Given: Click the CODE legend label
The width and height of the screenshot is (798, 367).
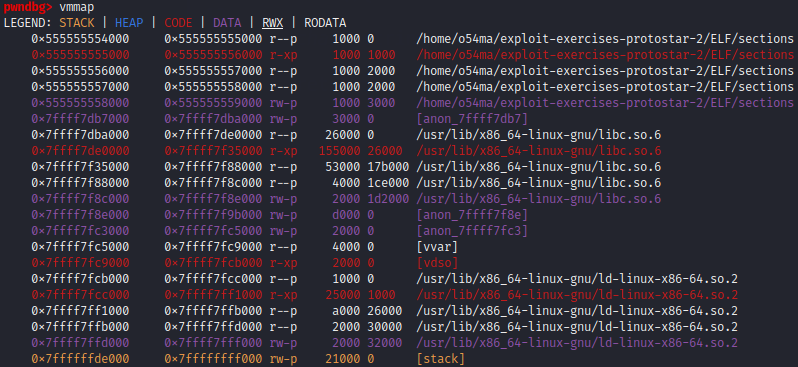Looking at the screenshot, I should coord(178,23).
